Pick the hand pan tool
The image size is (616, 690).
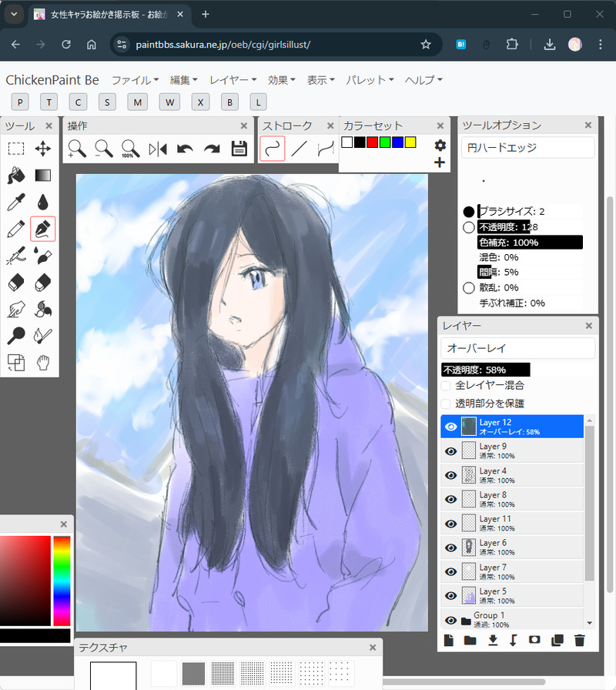point(43,361)
